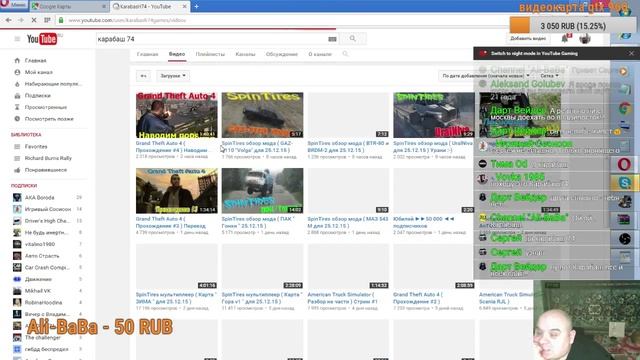This screenshot has height=360, width=640.
Task: Open the Opera menu button
Action: tap(13, 5)
